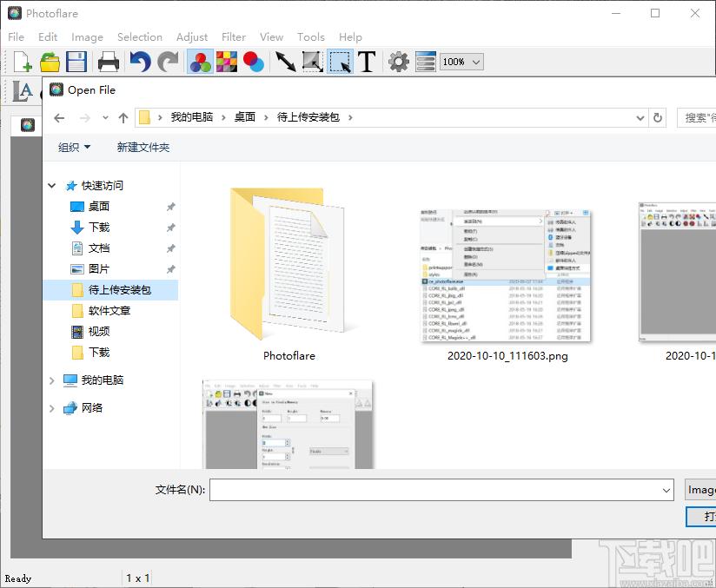This screenshot has width=716, height=588.
Task: Click 待上传安装包 breadcrumb segment
Action: (308, 117)
